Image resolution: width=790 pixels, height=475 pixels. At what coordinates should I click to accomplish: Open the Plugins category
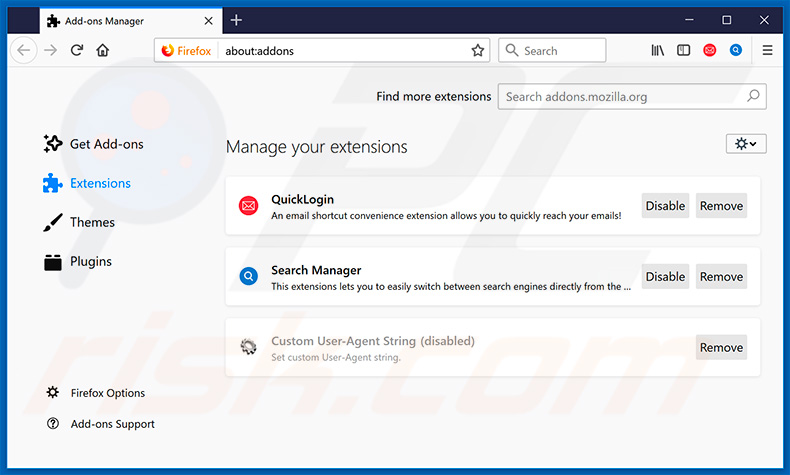pos(90,261)
